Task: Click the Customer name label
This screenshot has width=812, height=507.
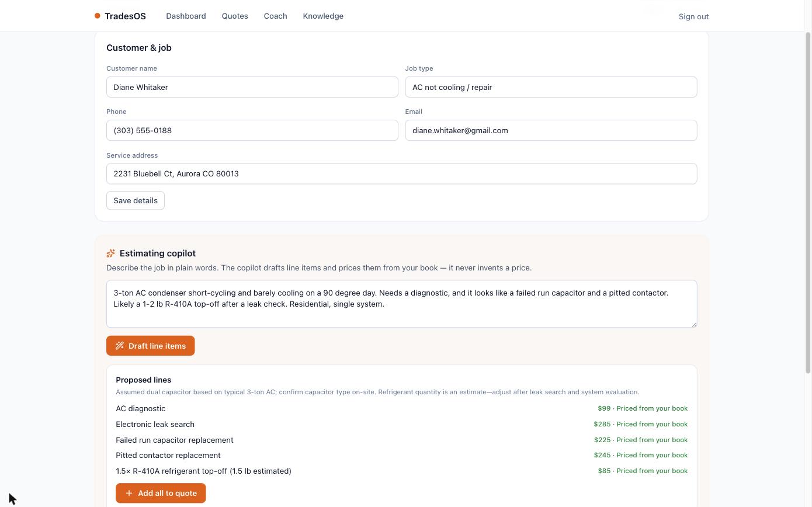Action: point(131,68)
